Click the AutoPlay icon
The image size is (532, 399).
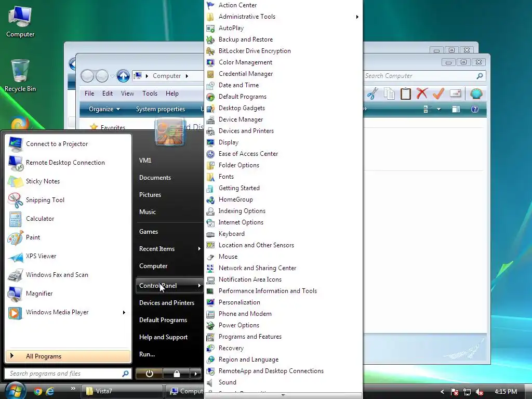[x=210, y=28]
